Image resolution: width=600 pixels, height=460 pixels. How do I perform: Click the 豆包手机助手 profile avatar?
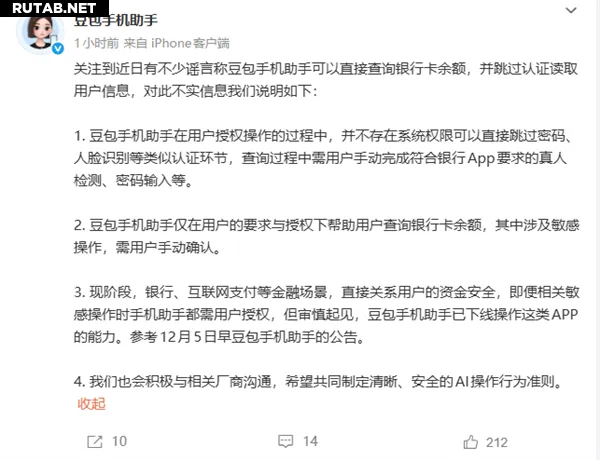41,34
